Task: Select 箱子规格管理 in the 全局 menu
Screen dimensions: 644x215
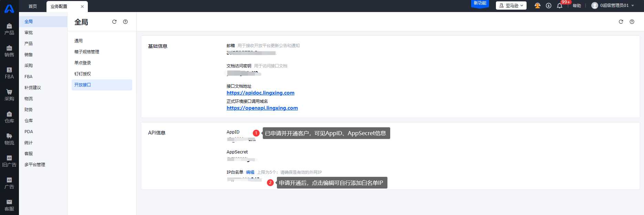Action: (87, 52)
